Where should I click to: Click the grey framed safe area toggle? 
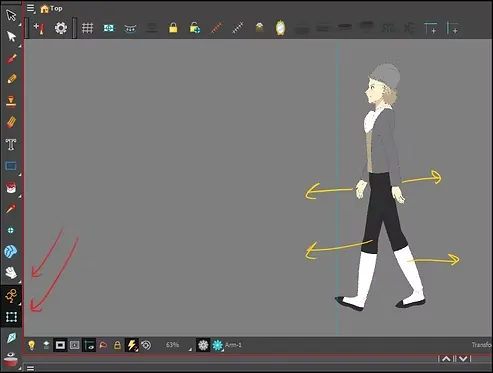pyautogui.click(x=74, y=345)
